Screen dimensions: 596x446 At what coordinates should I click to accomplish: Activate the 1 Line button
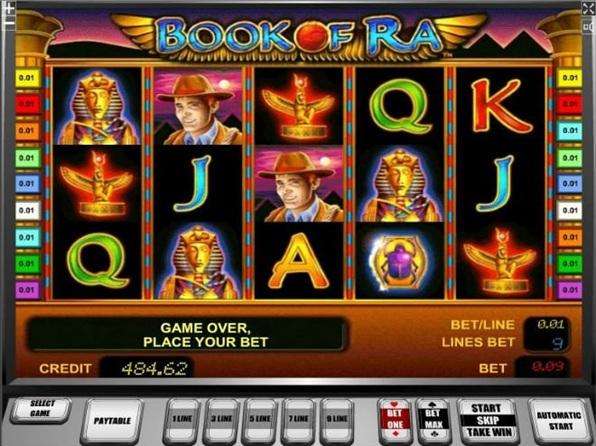182,419
